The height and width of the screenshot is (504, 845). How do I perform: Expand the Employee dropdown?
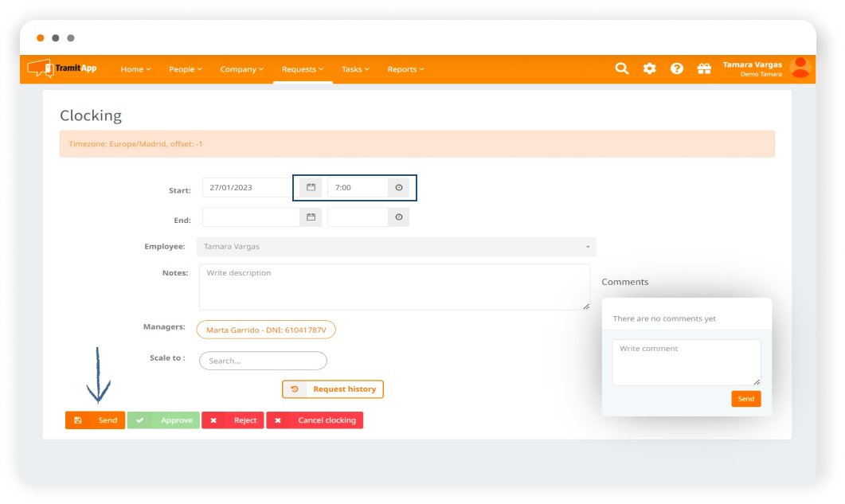(396, 247)
